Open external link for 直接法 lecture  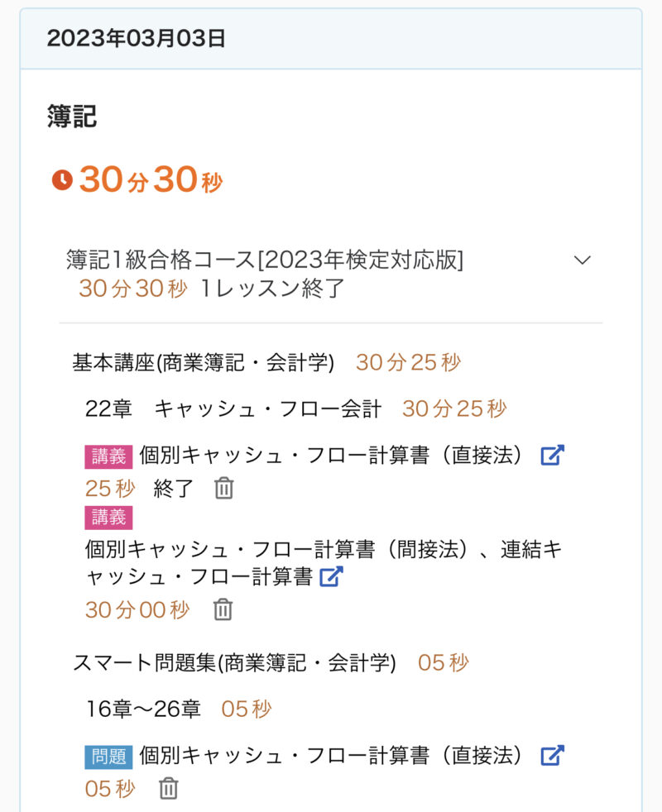point(552,455)
